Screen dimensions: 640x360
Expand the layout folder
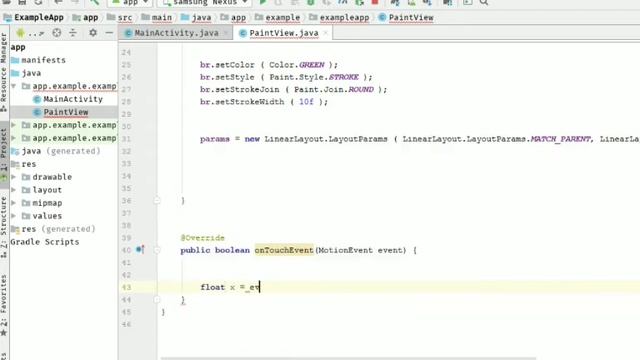tap(14, 190)
